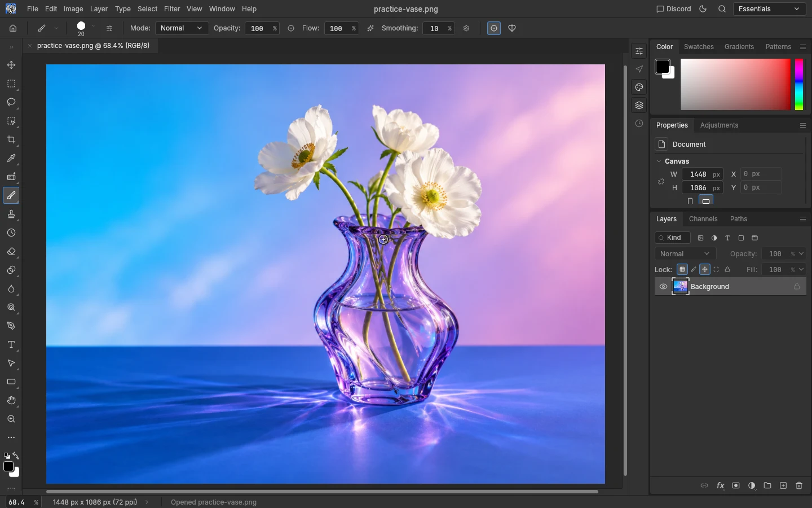
Task: Click the Document button in Properties
Action: click(661, 144)
